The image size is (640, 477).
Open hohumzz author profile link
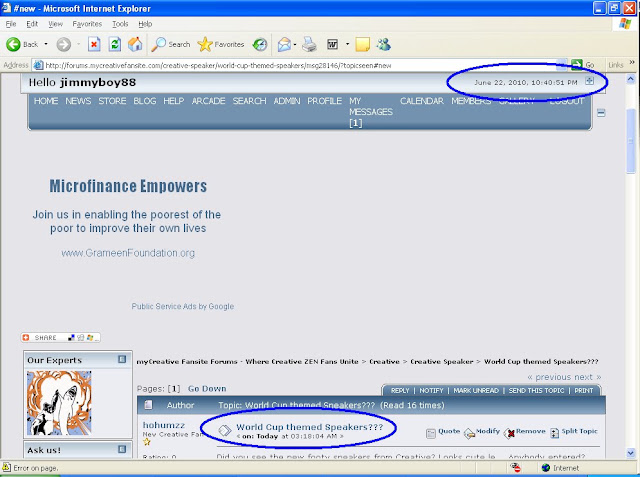point(164,425)
